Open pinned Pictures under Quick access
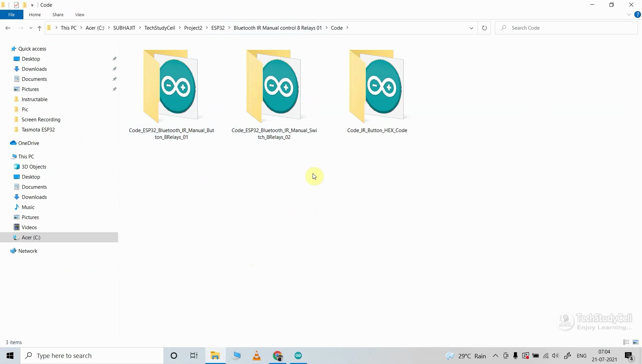 click(30, 89)
